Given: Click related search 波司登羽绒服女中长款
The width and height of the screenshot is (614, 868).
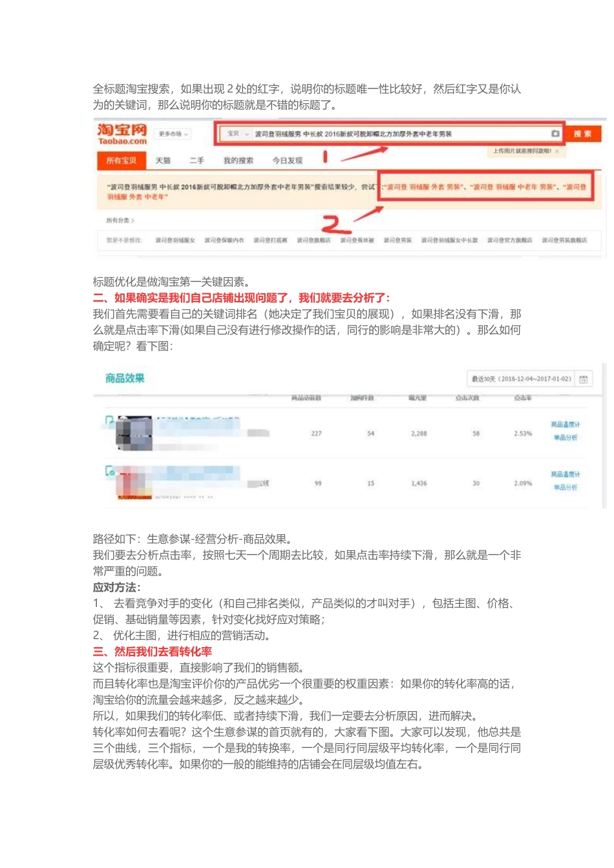Looking at the screenshot, I should pyautogui.click(x=450, y=240).
